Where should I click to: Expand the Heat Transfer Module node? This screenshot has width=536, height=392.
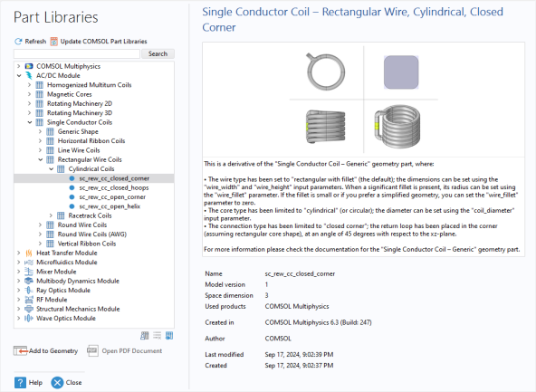click(x=19, y=253)
